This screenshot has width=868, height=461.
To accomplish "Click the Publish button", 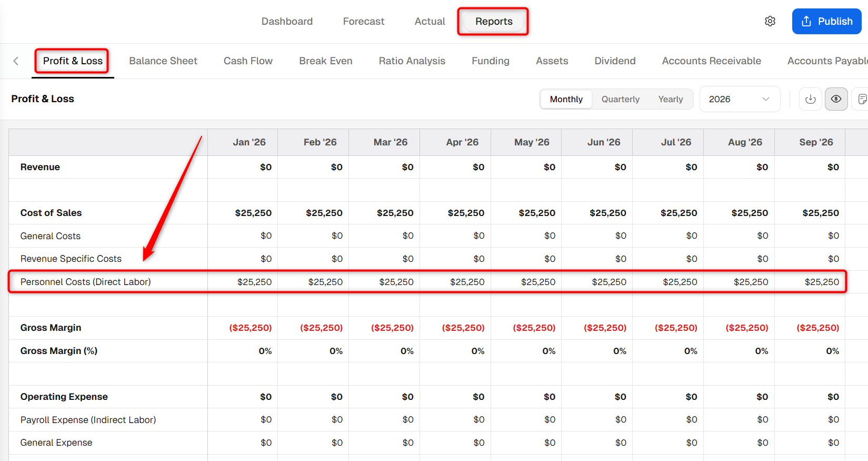I will tap(826, 21).
